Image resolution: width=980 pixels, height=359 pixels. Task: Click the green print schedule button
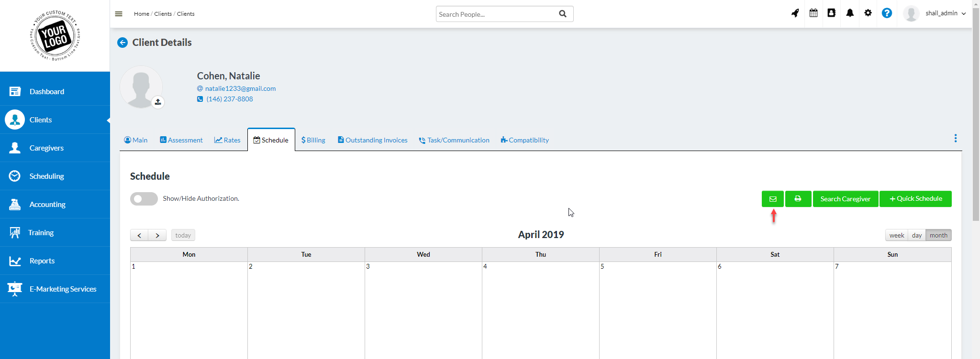tap(798, 199)
